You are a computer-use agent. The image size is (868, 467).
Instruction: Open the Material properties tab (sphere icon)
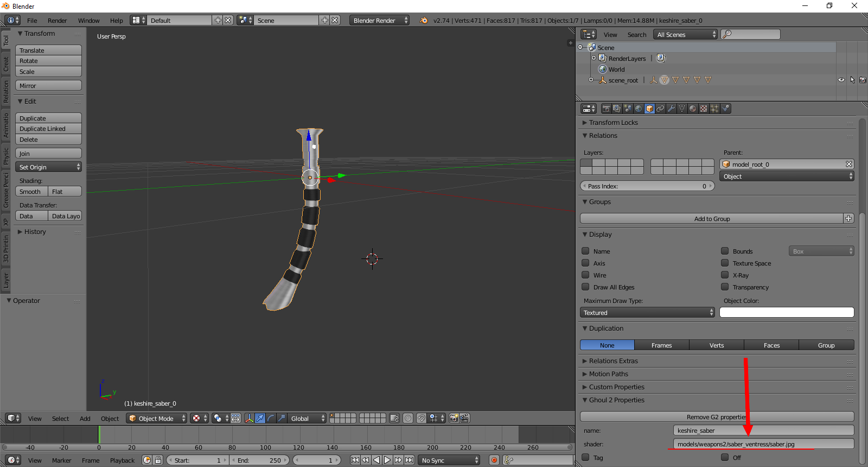click(693, 109)
